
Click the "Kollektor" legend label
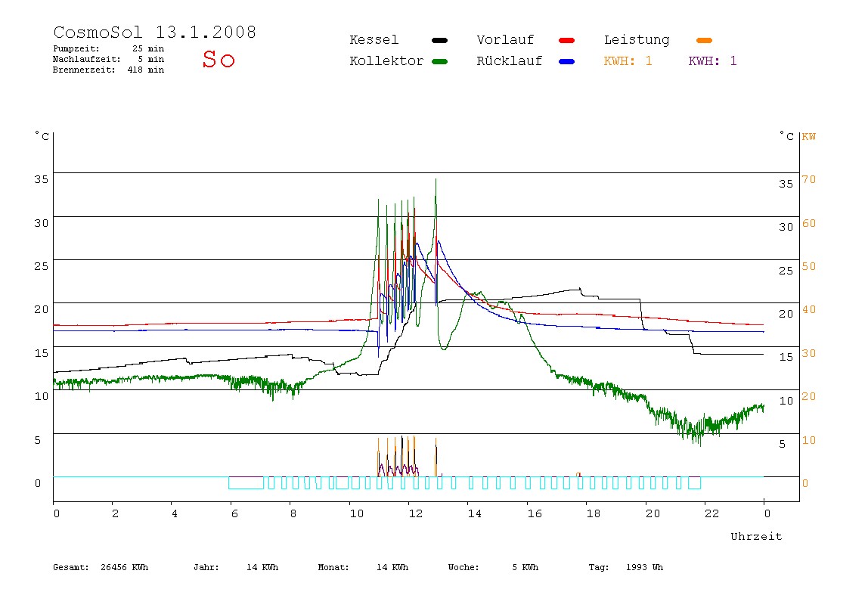coord(386,61)
